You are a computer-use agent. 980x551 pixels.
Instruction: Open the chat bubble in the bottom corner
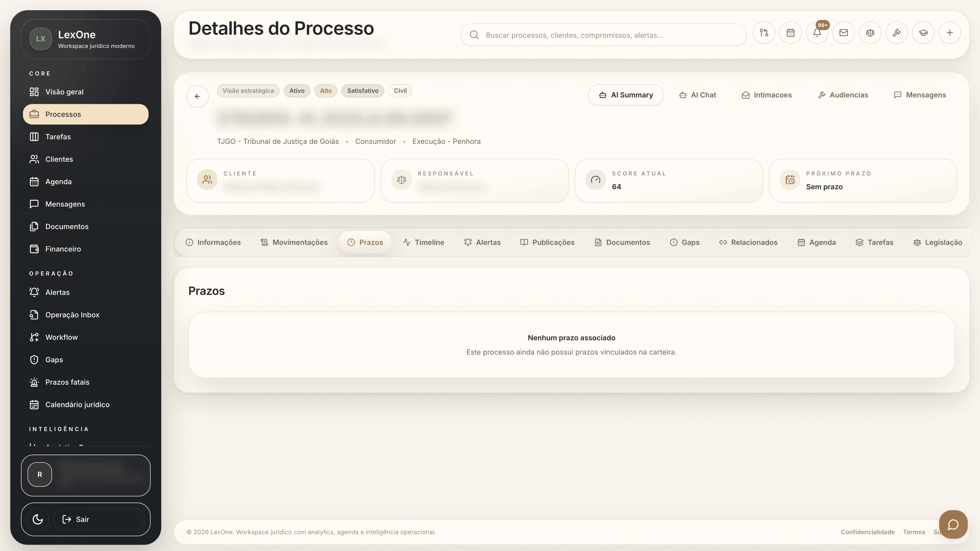953,524
